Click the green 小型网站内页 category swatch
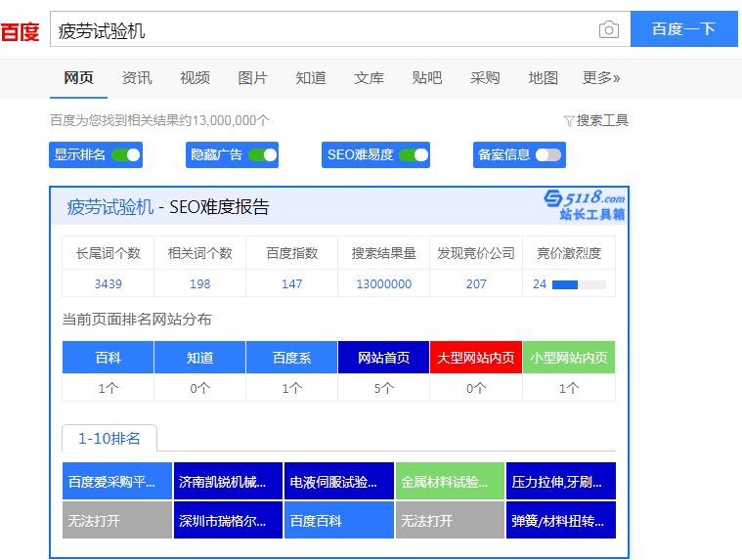This screenshot has height=560, width=742. (x=569, y=358)
